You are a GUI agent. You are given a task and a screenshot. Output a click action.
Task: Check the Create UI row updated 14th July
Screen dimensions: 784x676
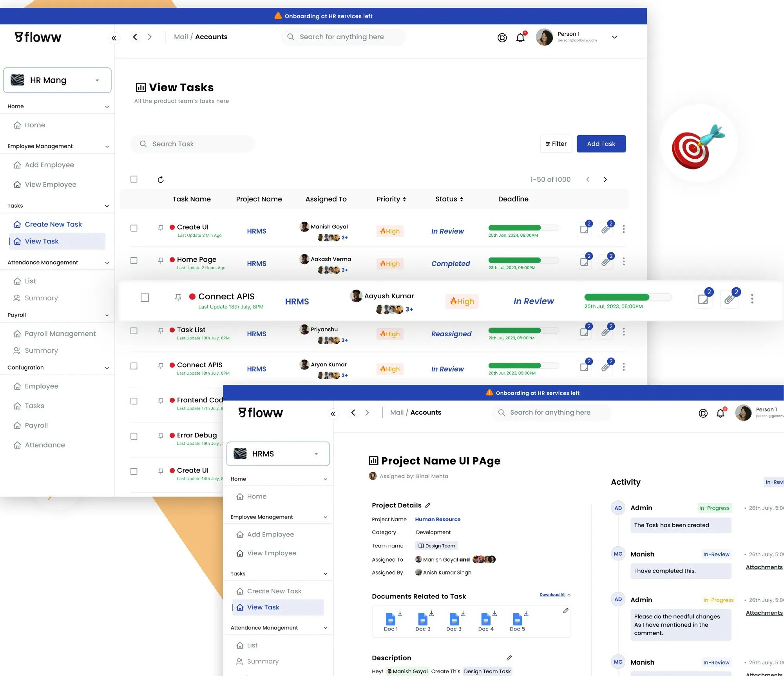134,471
